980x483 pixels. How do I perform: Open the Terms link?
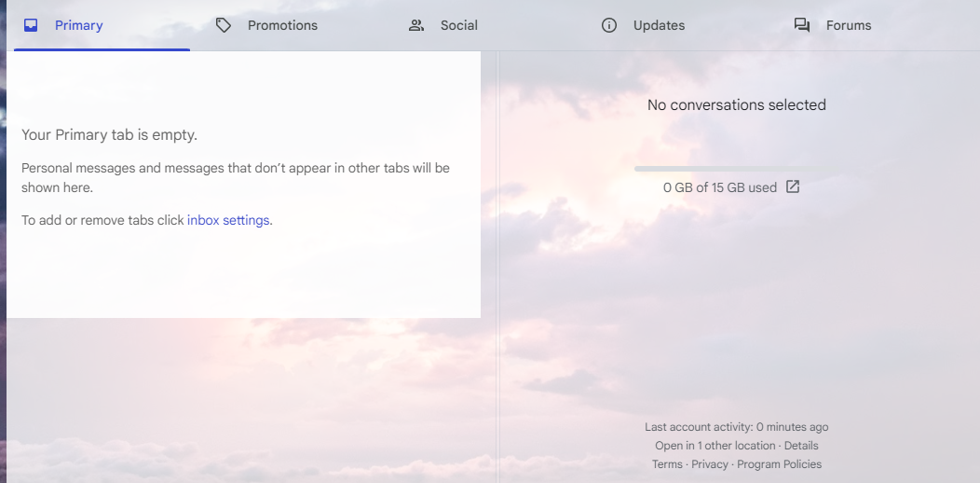[x=667, y=464]
